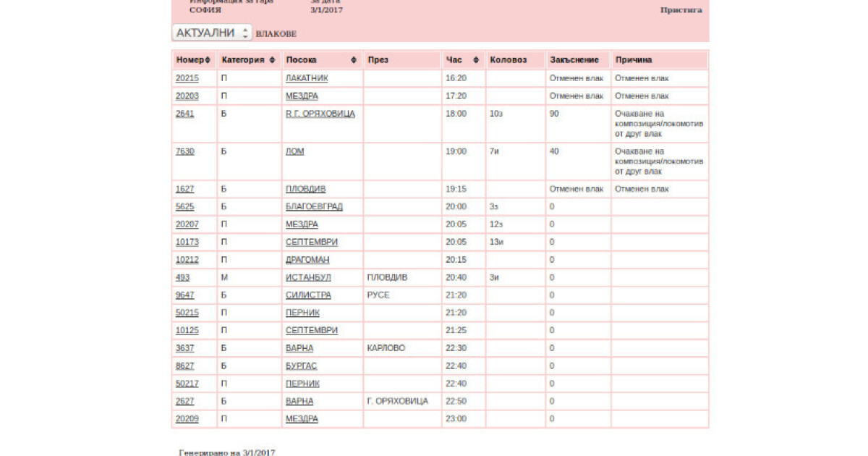Open train number 5625
868x456 pixels.
coord(184,206)
